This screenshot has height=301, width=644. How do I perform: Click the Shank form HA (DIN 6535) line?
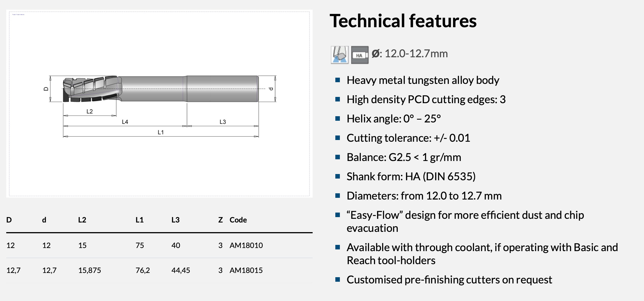(411, 177)
